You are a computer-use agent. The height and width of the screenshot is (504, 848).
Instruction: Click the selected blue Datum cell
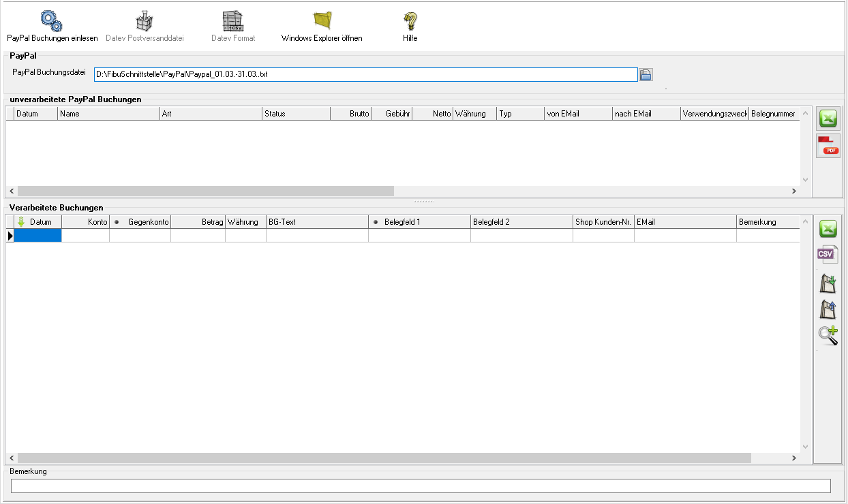[x=38, y=236]
